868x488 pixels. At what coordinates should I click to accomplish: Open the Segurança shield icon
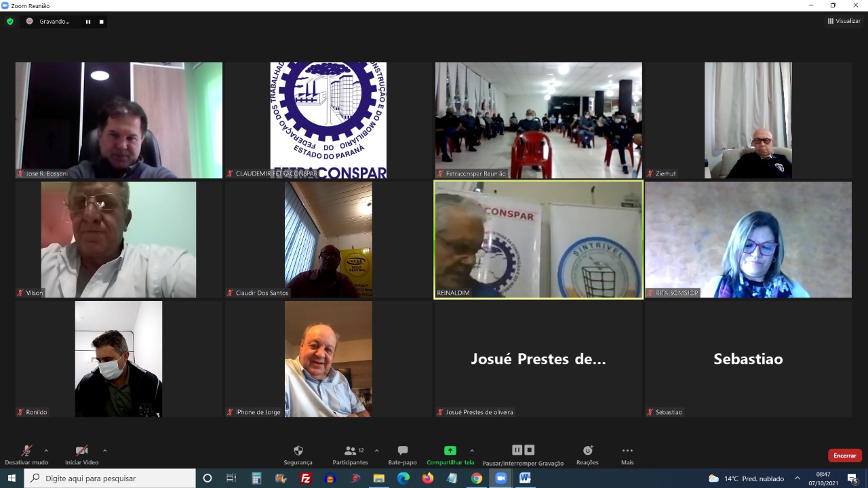pos(298,451)
